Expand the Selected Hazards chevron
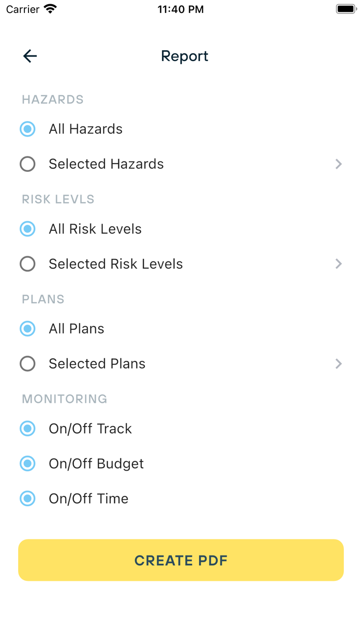The image size is (362, 644). [x=339, y=164]
